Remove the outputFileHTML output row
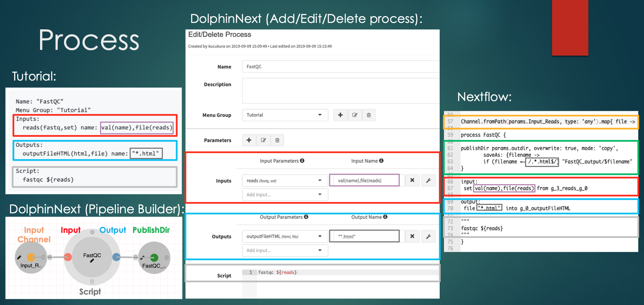The width and height of the screenshot is (644, 305). [412, 236]
